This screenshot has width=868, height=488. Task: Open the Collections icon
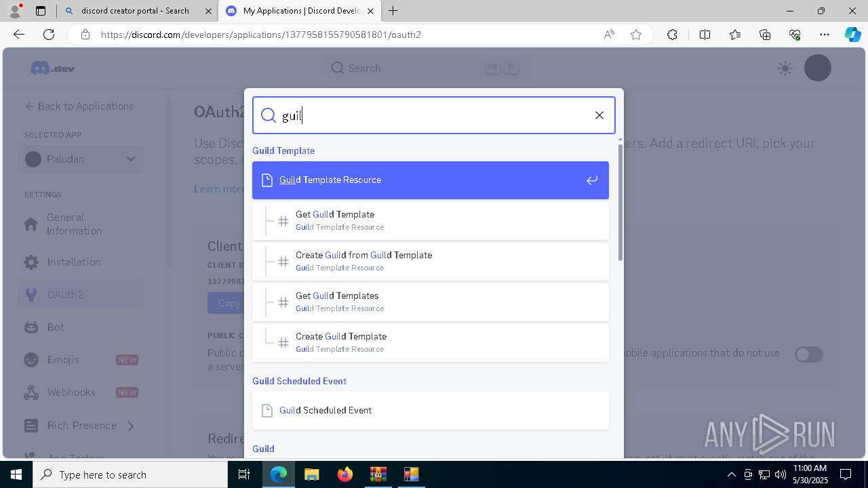pyautogui.click(x=765, y=35)
